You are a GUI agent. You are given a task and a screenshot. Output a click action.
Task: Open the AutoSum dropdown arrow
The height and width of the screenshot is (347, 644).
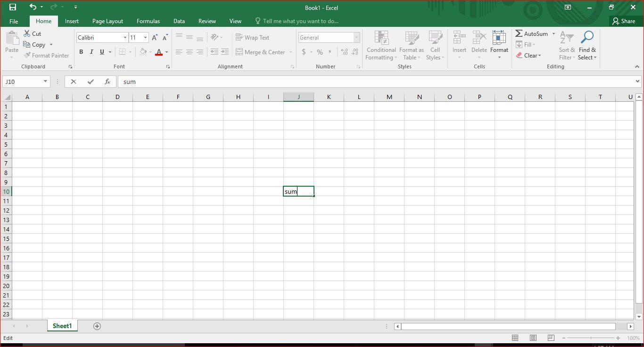coord(553,34)
